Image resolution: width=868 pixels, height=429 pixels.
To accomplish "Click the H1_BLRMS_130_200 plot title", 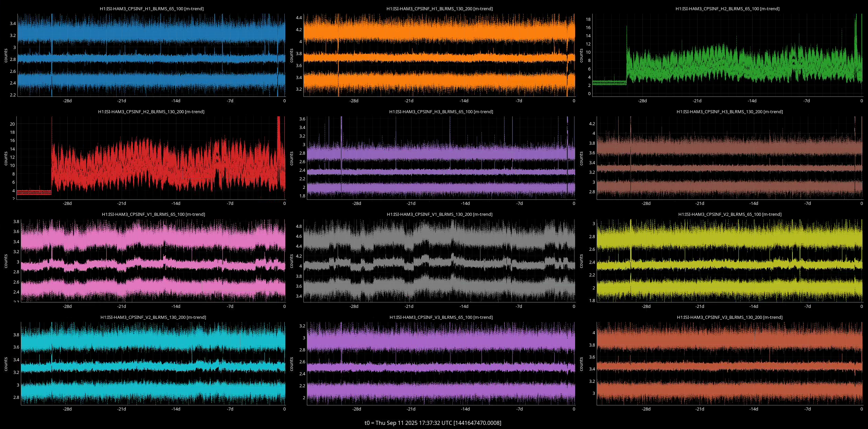I will pyautogui.click(x=439, y=9).
